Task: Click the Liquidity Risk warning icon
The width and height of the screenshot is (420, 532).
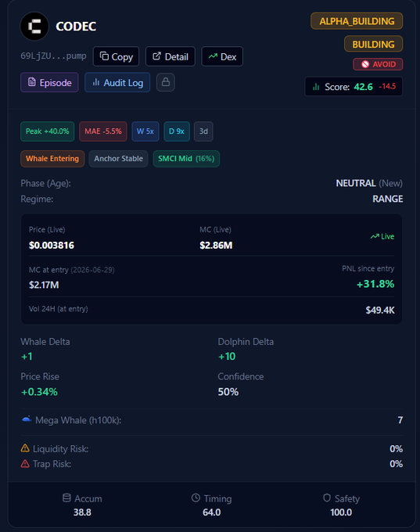Action: pos(25,448)
